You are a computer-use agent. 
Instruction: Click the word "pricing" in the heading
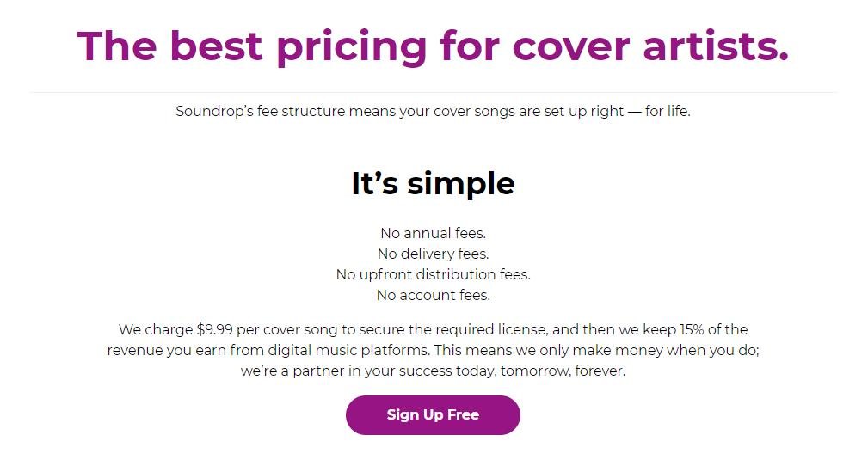(352, 49)
